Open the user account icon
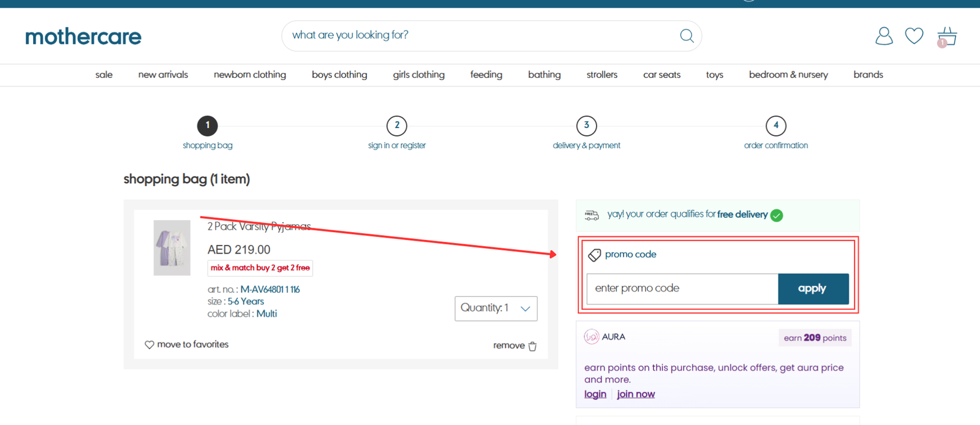980x425 pixels. [884, 36]
